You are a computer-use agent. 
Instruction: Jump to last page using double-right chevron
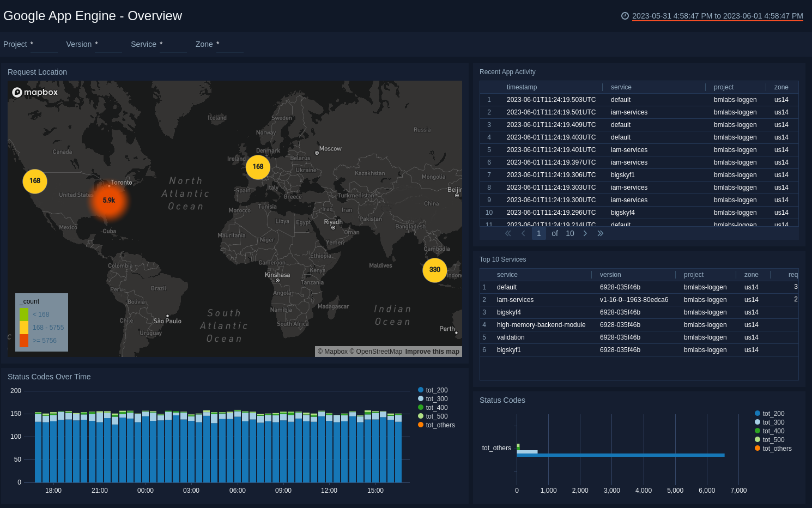coord(600,233)
